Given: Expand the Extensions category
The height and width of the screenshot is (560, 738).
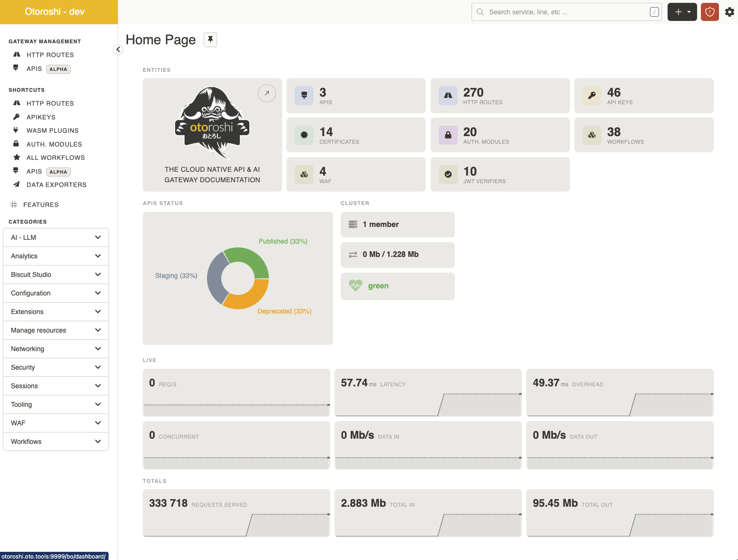Looking at the screenshot, I should click(56, 312).
